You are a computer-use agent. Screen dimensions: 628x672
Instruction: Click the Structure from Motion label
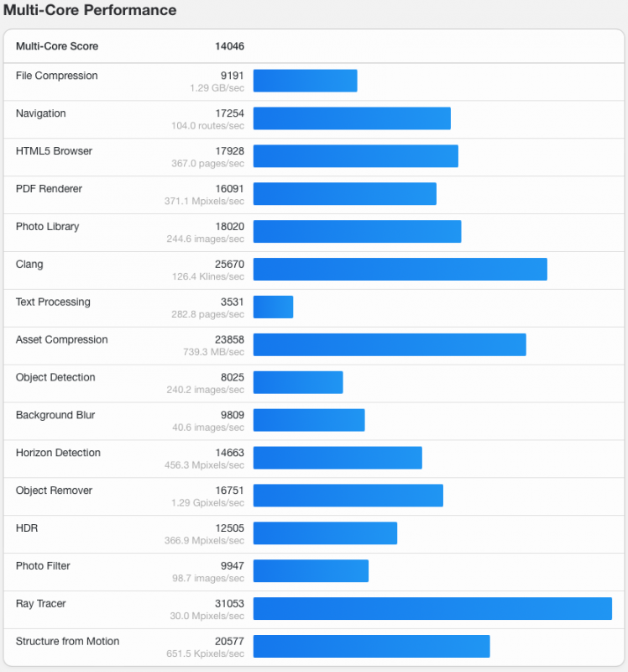(x=67, y=642)
